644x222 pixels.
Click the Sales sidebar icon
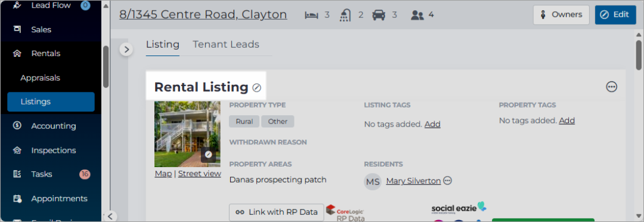click(17, 29)
